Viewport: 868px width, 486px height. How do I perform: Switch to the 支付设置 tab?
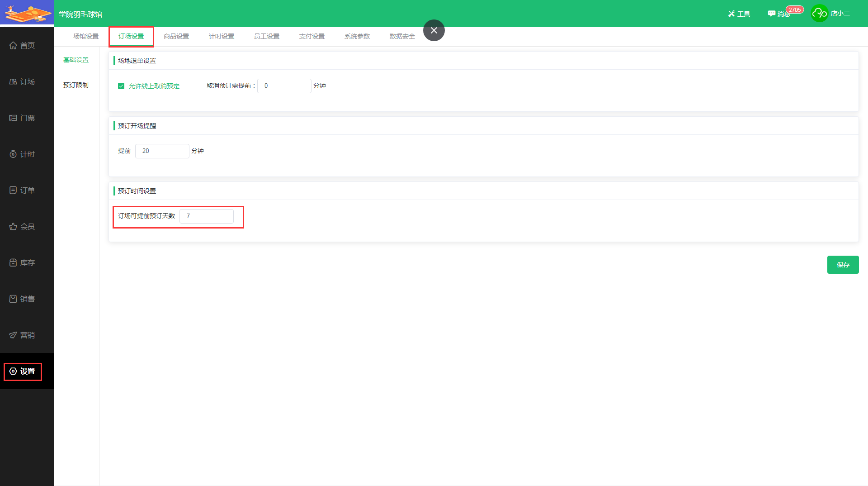[x=312, y=36]
